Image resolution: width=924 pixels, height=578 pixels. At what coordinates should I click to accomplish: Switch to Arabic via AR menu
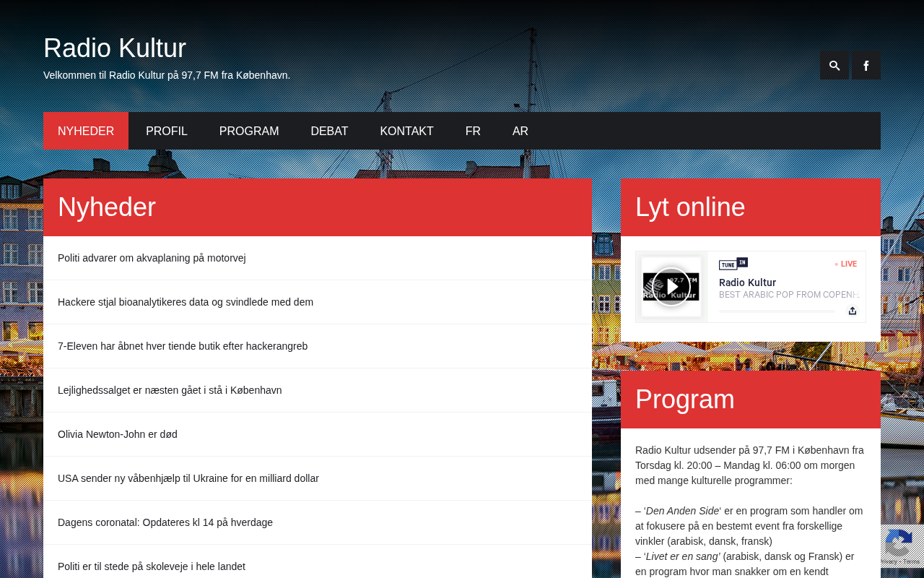pos(520,131)
